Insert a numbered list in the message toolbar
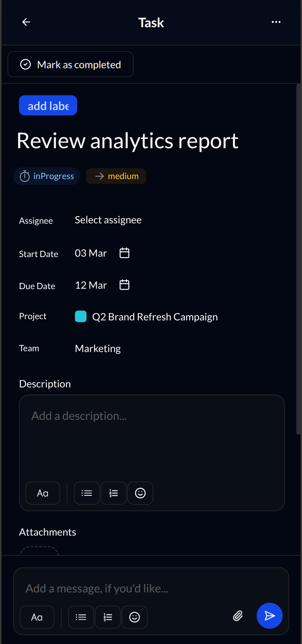This screenshot has height=644, width=302. (x=108, y=617)
